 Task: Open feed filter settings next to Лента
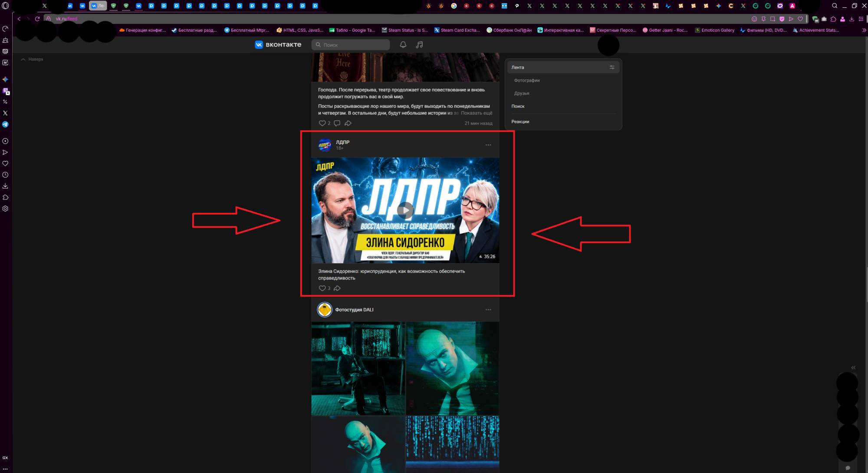click(612, 67)
